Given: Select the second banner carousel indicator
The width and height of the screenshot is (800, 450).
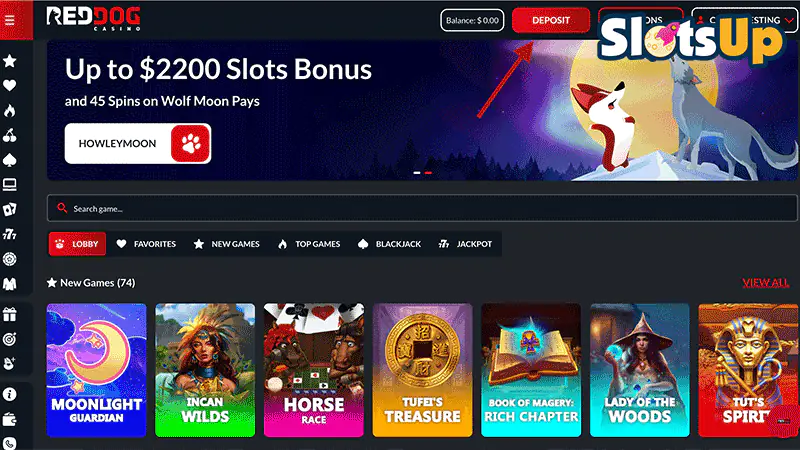Looking at the screenshot, I should click(428, 173).
